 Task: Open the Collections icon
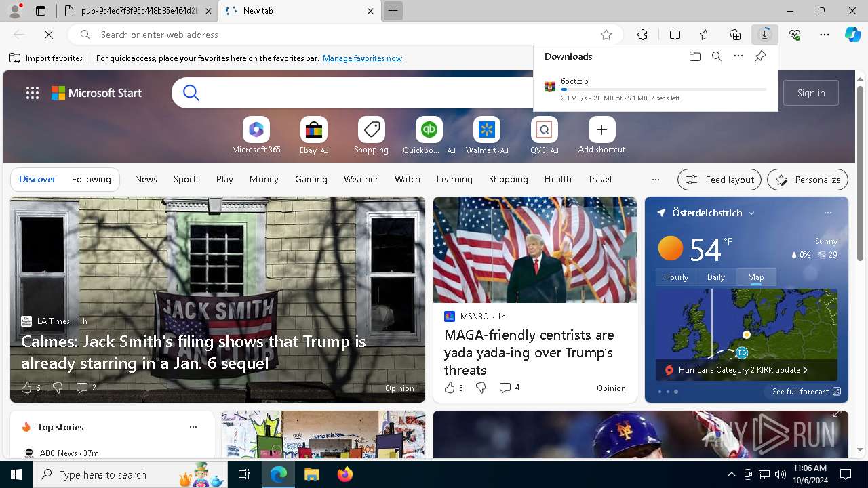(x=735, y=35)
